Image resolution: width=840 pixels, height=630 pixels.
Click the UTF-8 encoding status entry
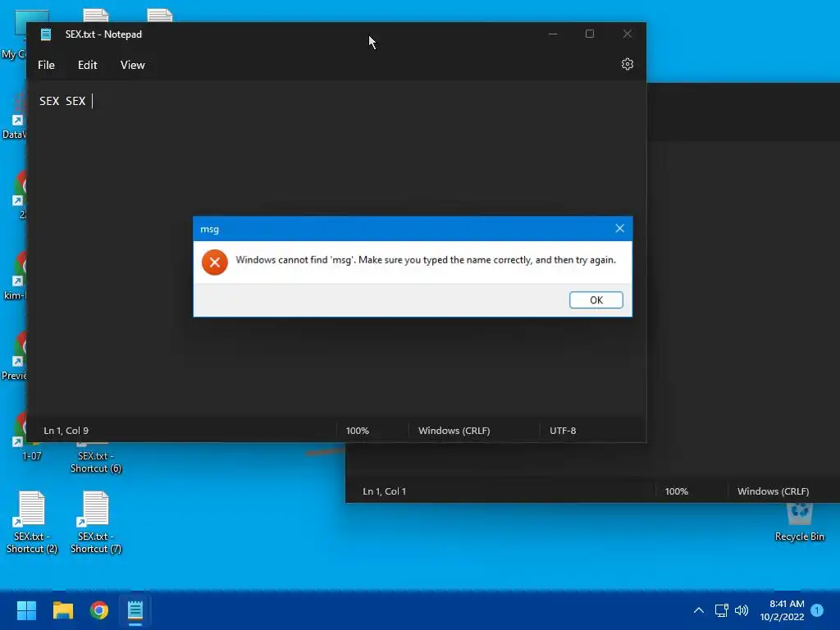point(563,431)
